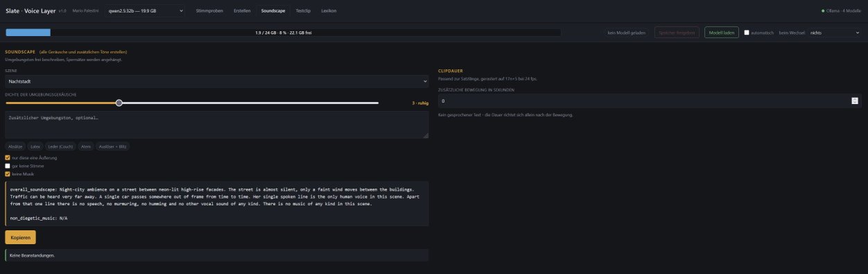Add the Latex sound chip
Viewport: 868px width, 274px height.
tap(35, 146)
